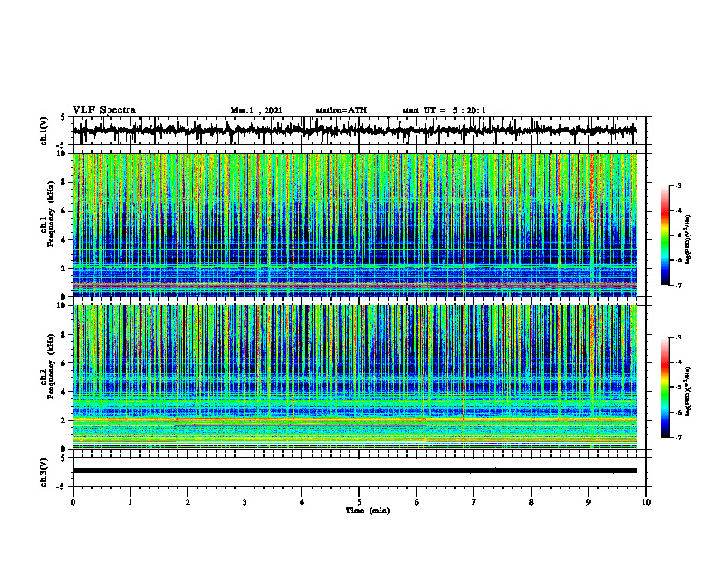Click time axis tick label '3'

click(x=245, y=502)
